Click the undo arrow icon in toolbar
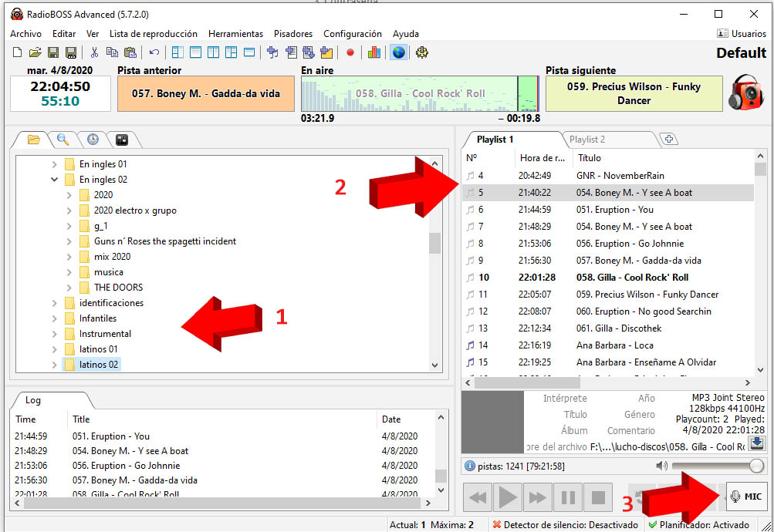 pos(154,52)
